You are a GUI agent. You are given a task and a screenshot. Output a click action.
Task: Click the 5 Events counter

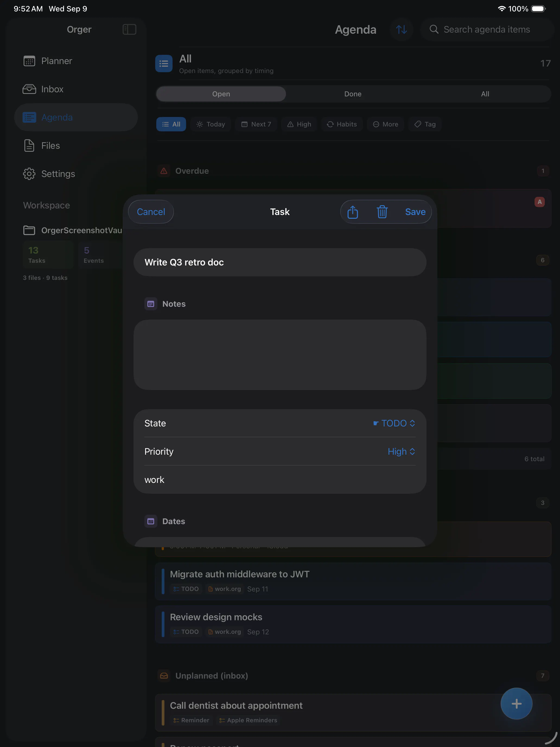click(x=100, y=255)
